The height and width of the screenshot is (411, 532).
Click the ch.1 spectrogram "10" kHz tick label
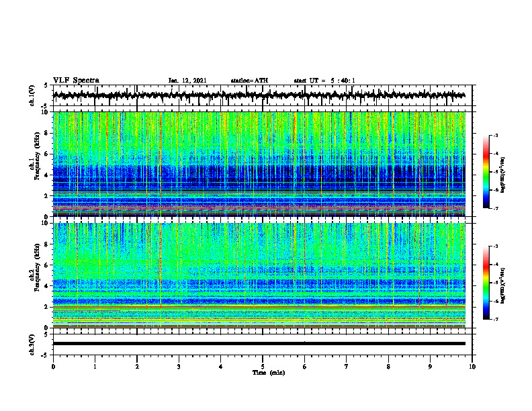[46, 112]
